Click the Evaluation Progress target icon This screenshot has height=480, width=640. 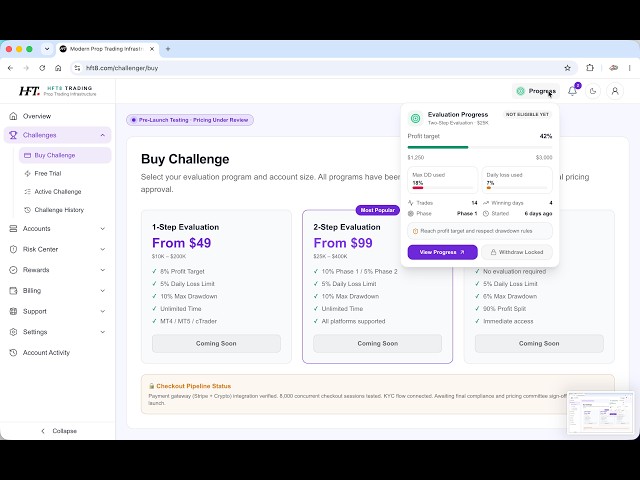pos(416,118)
